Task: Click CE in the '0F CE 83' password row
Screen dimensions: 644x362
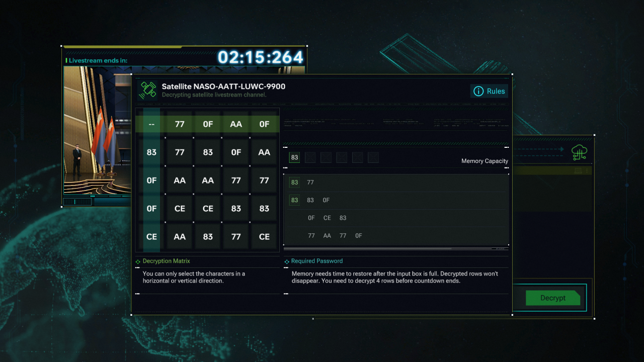Action: [327, 218]
